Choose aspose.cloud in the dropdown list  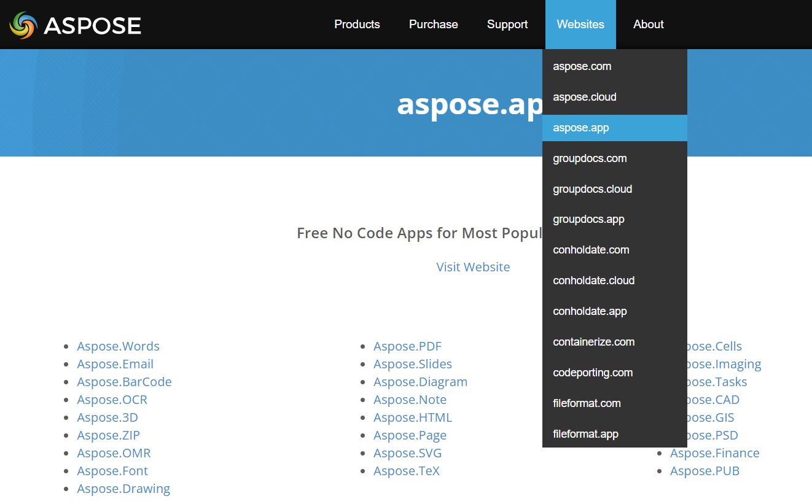[584, 97]
